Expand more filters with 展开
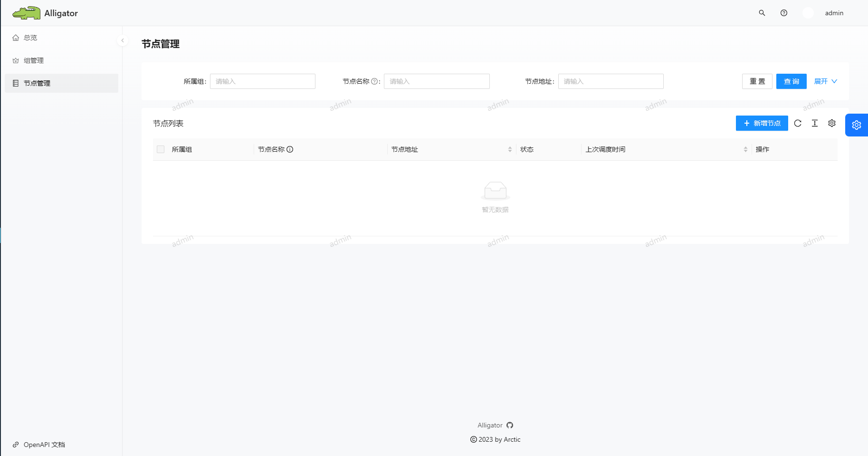Image resolution: width=868 pixels, height=456 pixels. click(x=825, y=81)
